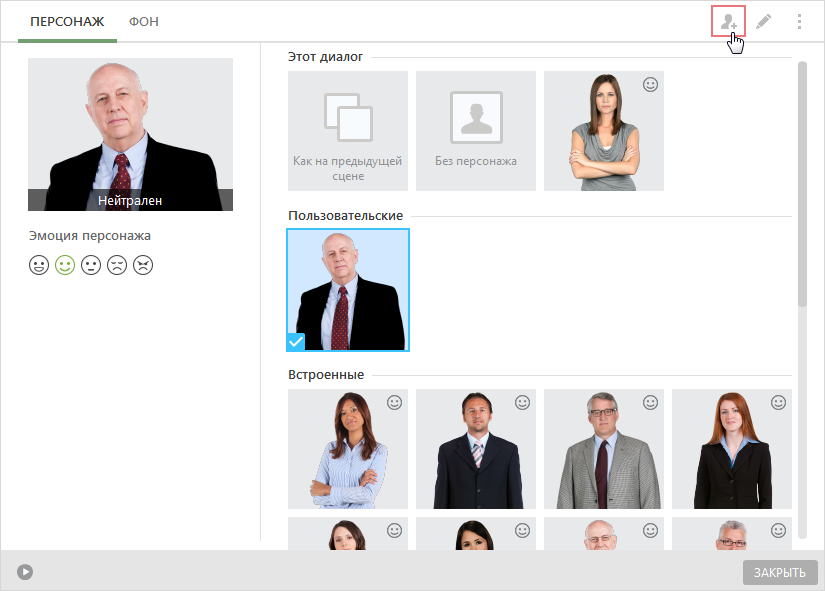
Task: Open emotions smiley on red-haired woman thumbnail
Action: pos(778,403)
